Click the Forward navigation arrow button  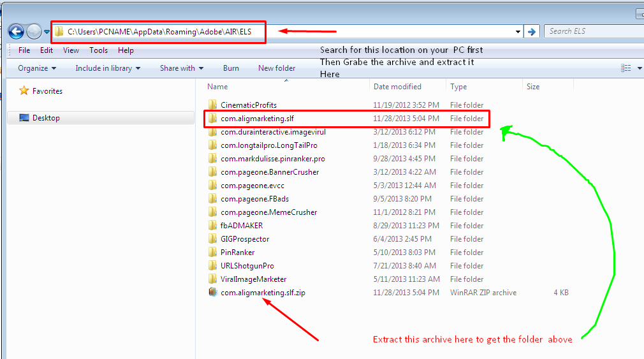(x=34, y=32)
